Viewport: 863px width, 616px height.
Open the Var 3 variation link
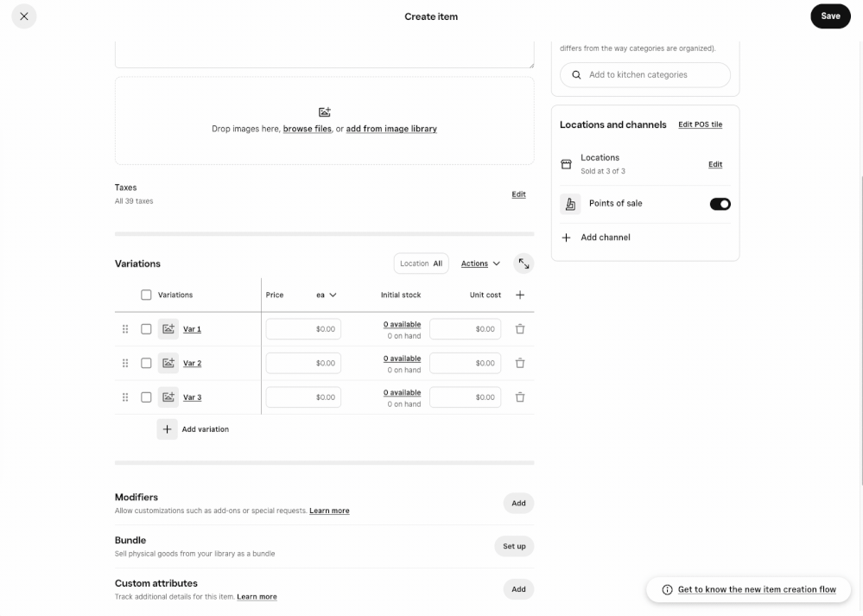[x=192, y=397]
